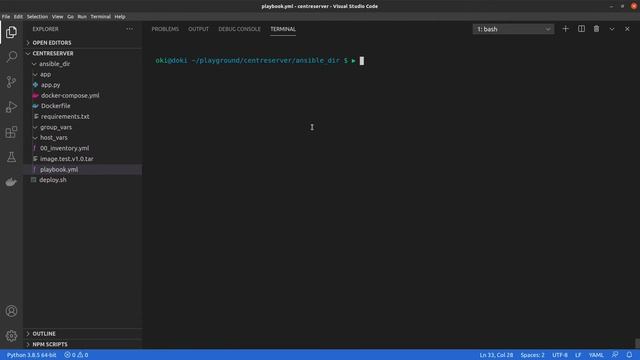Image resolution: width=640 pixels, height=360 pixels.
Task: Open the Go menu
Action: click(71, 17)
